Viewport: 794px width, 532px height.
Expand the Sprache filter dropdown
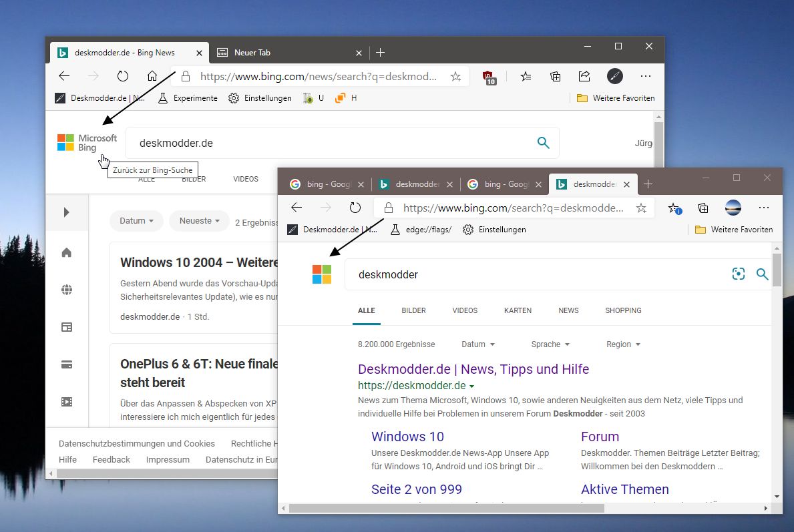click(550, 344)
